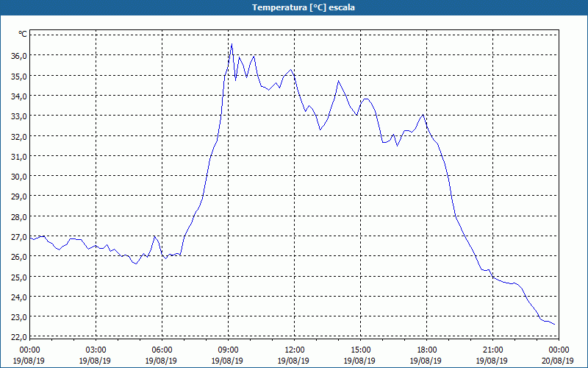Viewport: 588px width, 368px height.
Task: Select the 22,0 y-axis value
Action: point(19,337)
